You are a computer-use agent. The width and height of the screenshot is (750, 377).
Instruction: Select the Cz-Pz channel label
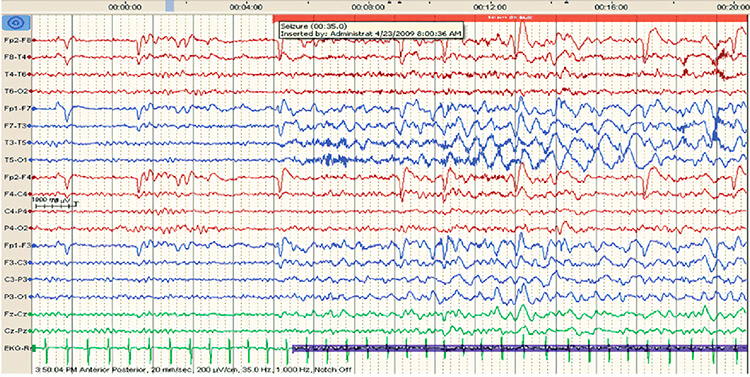coord(16,331)
